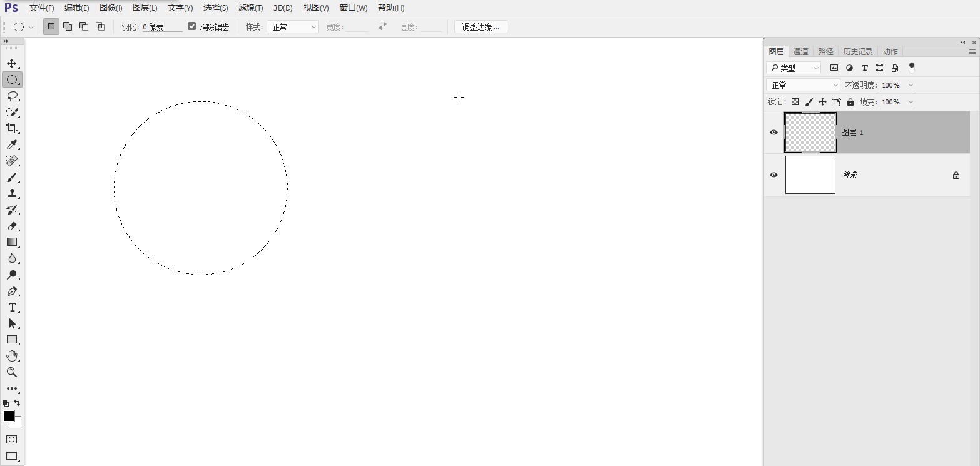The image size is (980, 466).
Task: Select the Move tool
Action: tap(12, 64)
